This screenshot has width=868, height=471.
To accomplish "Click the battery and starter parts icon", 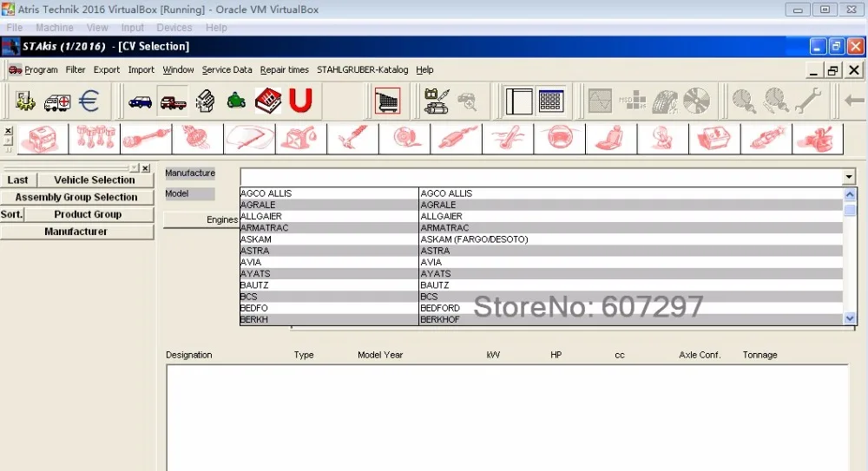I will coord(437,101).
